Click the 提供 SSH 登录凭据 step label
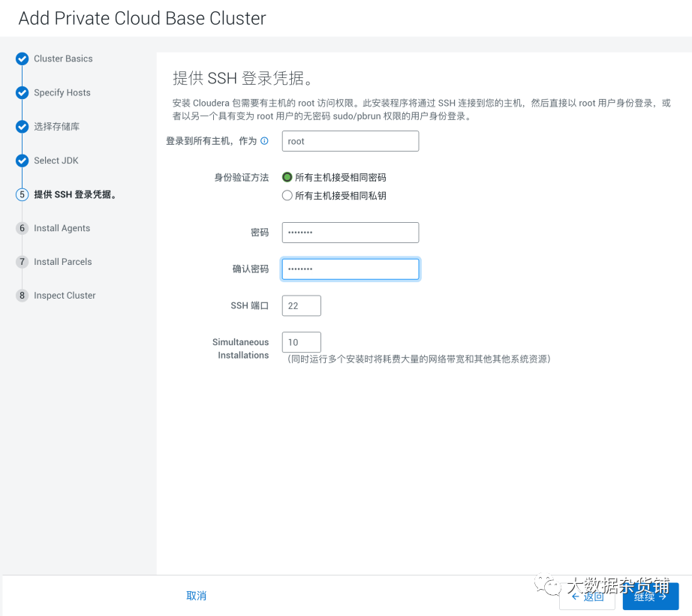The width and height of the screenshot is (692, 616). (x=75, y=194)
